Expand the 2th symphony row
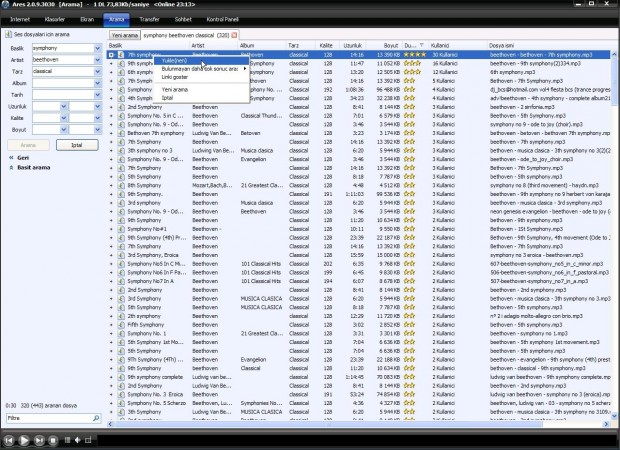Image resolution: width=620 pixels, height=450 pixels. point(111,316)
